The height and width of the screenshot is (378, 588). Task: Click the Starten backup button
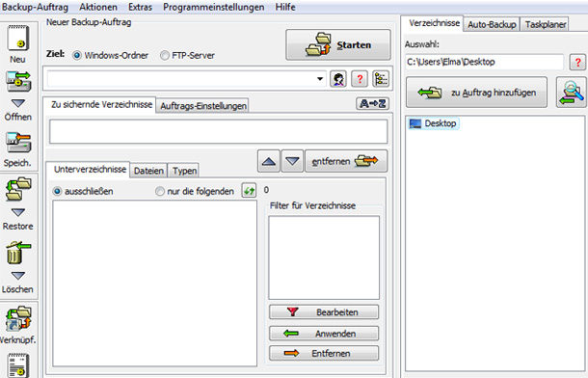pyautogui.click(x=338, y=44)
